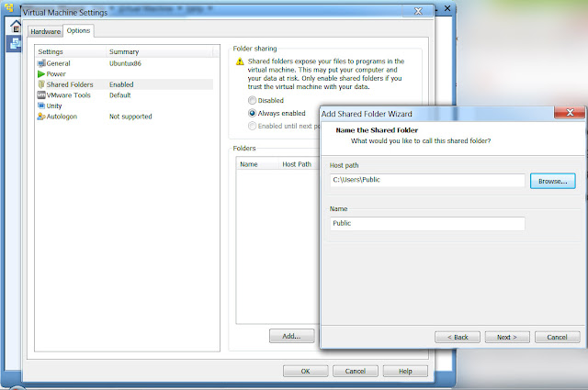Screen dimensions: 588x390
Task: Click the Ubuntux86 summary value
Action: (x=125, y=63)
